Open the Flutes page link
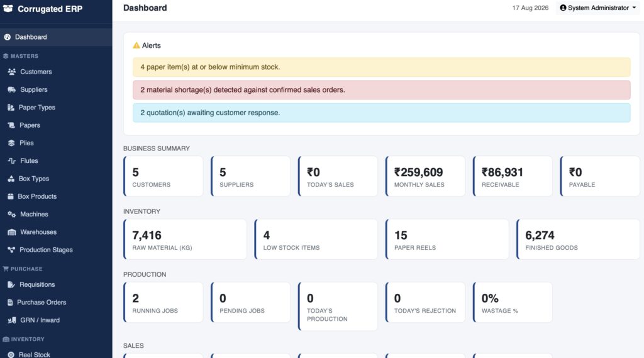This screenshot has width=644, height=358. click(56, 161)
